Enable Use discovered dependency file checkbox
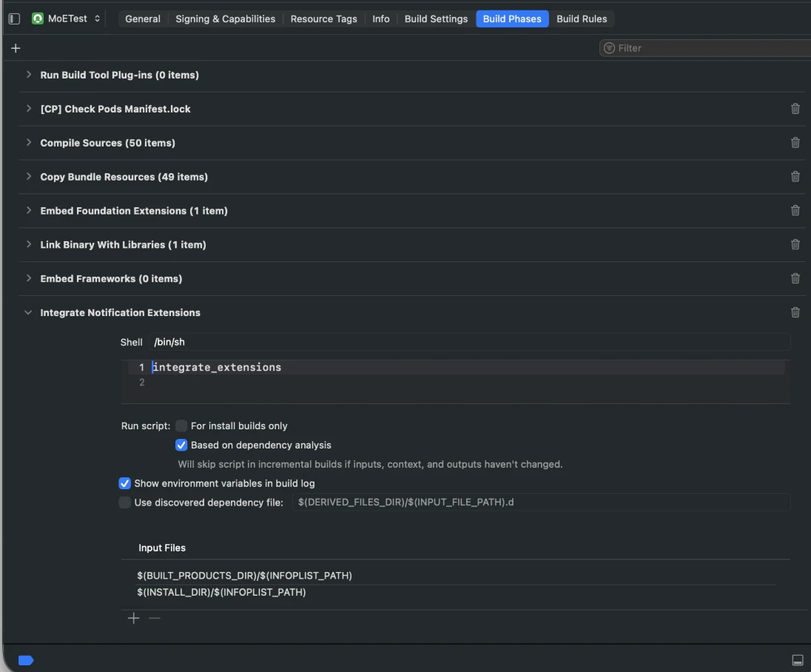Screen dimensions: 811x672 [124, 503]
